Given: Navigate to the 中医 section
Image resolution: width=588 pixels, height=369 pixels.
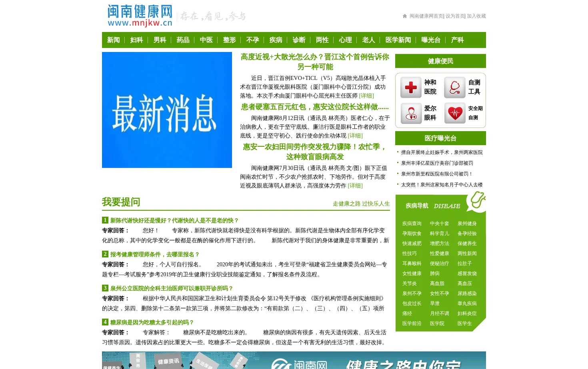Looking at the screenshot, I should click(206, 40).
